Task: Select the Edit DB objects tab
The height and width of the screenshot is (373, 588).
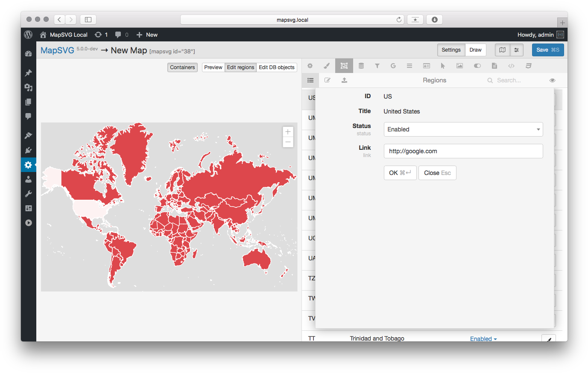Action: (276, 67)
